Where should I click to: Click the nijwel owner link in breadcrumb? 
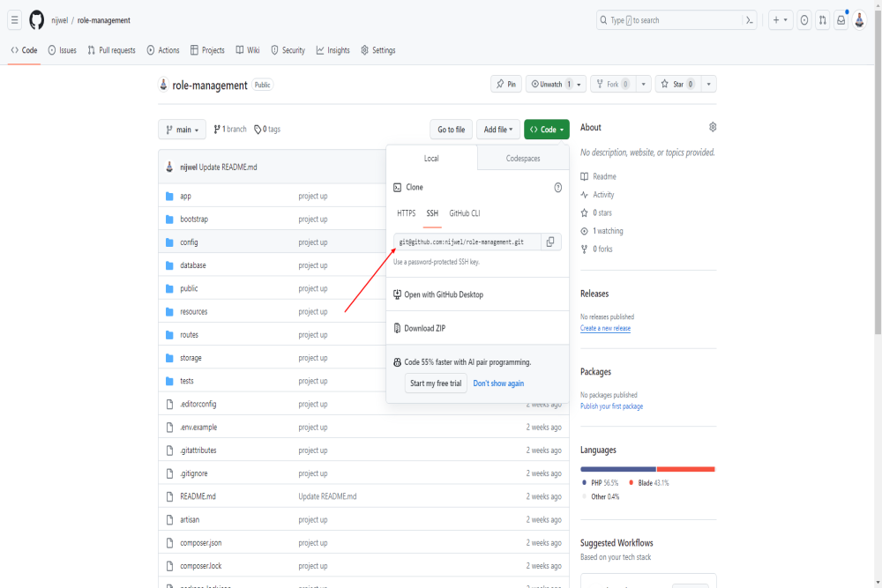59,20
